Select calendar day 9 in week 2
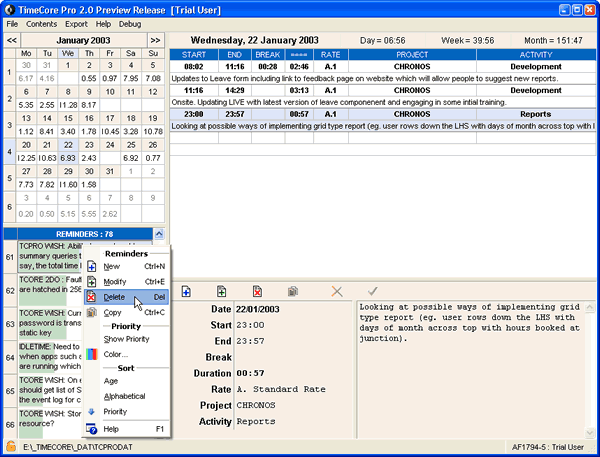The image size is (600, 457). [x=89, y=92]
